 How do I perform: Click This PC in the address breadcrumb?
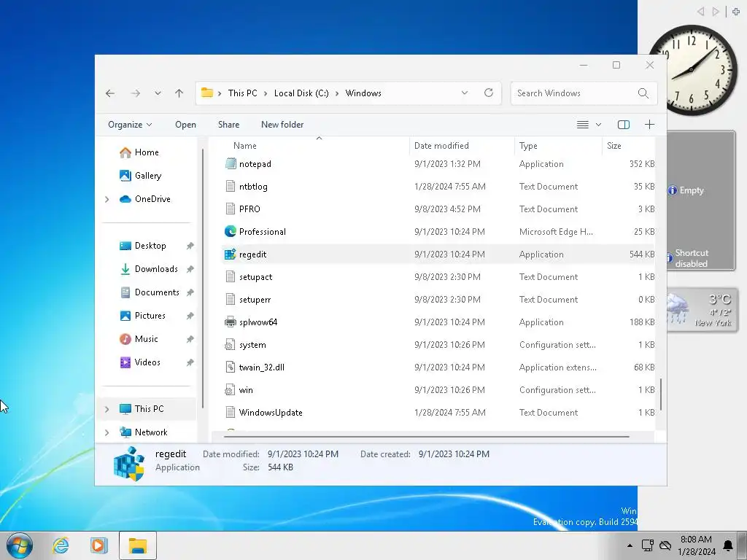(x=242, y=93)
